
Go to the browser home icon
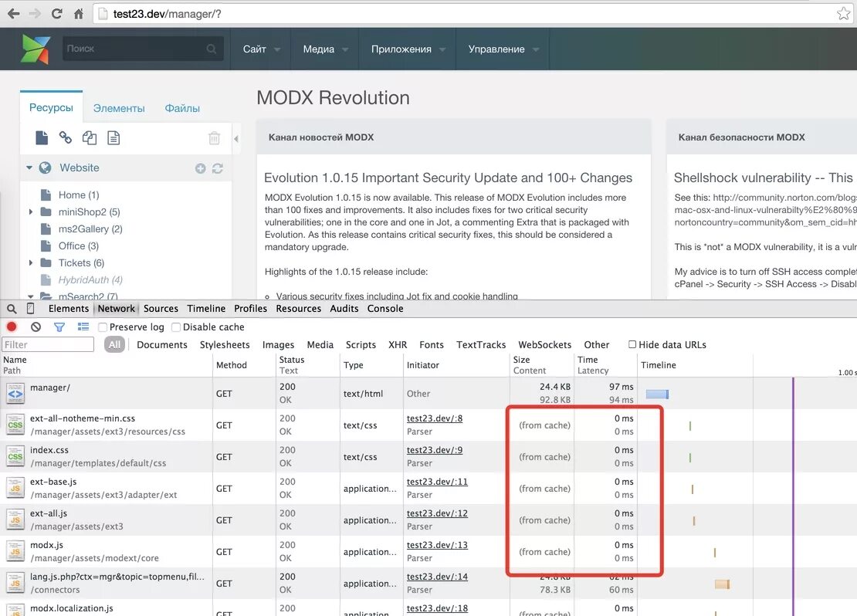pyautogui.click(x=78, y=14)
